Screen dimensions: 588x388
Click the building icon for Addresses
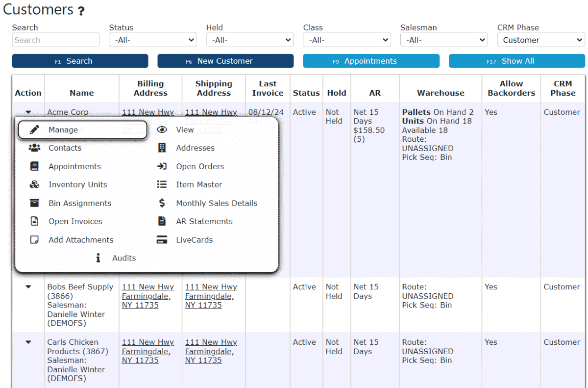162,148
